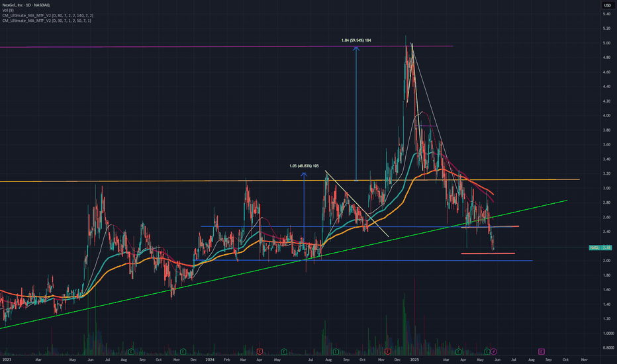The height and width of the screenshot is (364, 617).
Task: Click the 2023 label on time axis
Action: (x=7, y=359)
